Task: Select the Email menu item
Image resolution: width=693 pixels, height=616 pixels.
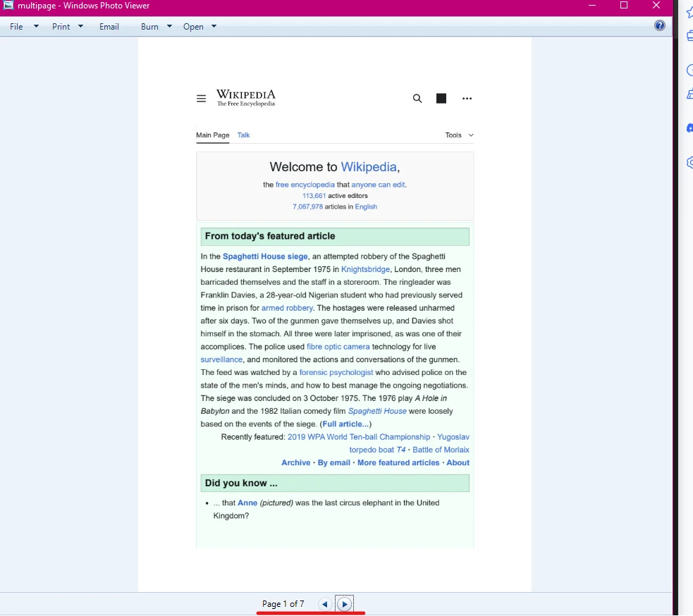Action: pos(109,26)
